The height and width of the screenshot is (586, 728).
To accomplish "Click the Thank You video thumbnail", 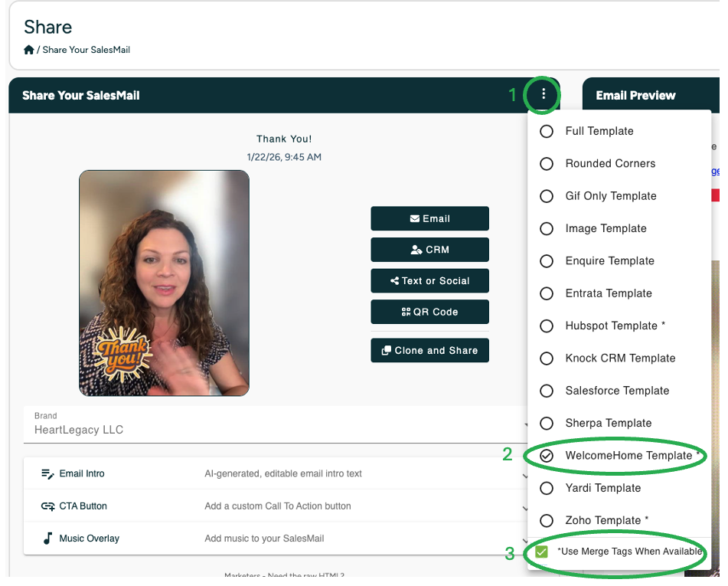I will [x=164, y=283].
